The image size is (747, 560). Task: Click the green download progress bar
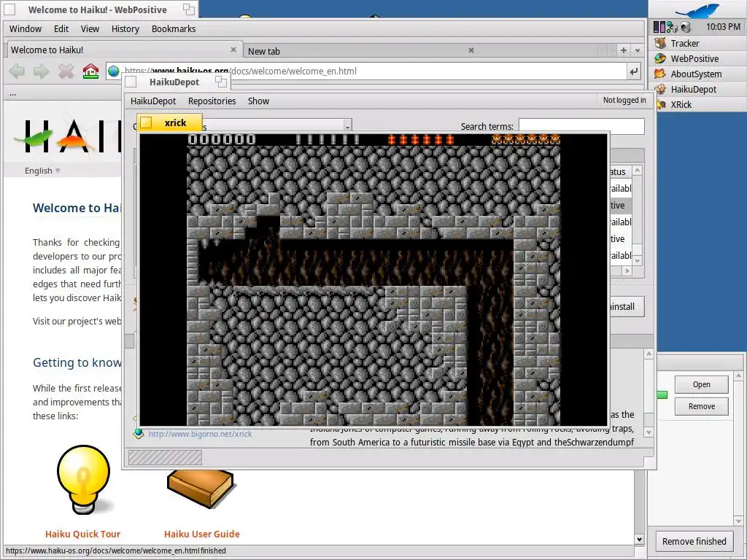click(662, 394)
